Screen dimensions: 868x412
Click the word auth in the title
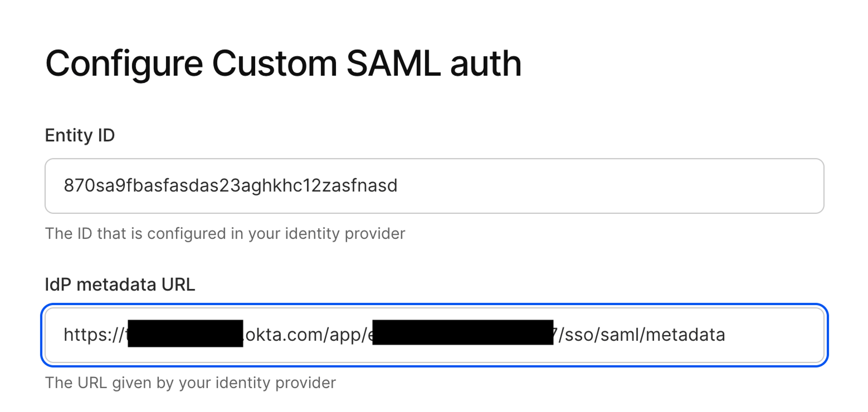[x=486, y=64]
